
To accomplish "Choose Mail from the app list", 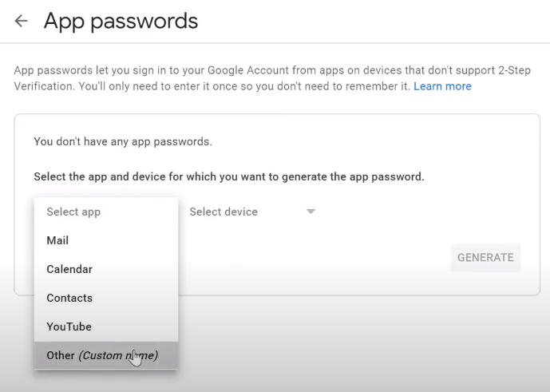I will [57, 240].
